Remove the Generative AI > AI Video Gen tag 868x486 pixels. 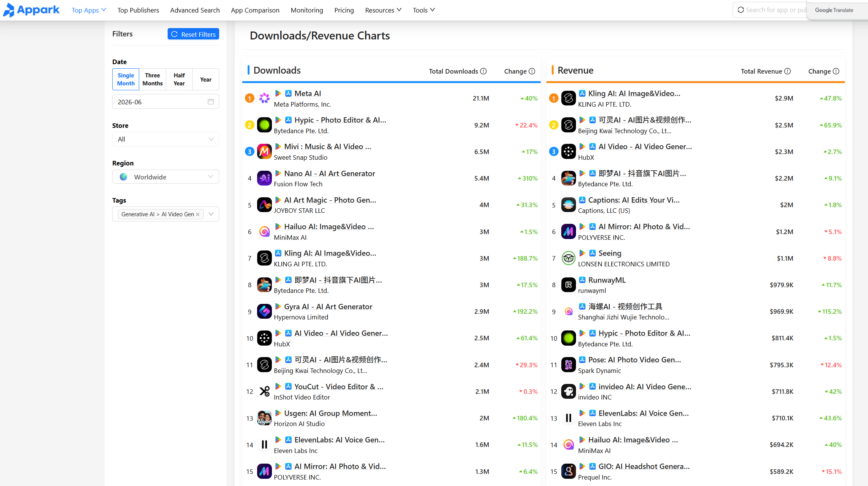[x=198, y=214]
